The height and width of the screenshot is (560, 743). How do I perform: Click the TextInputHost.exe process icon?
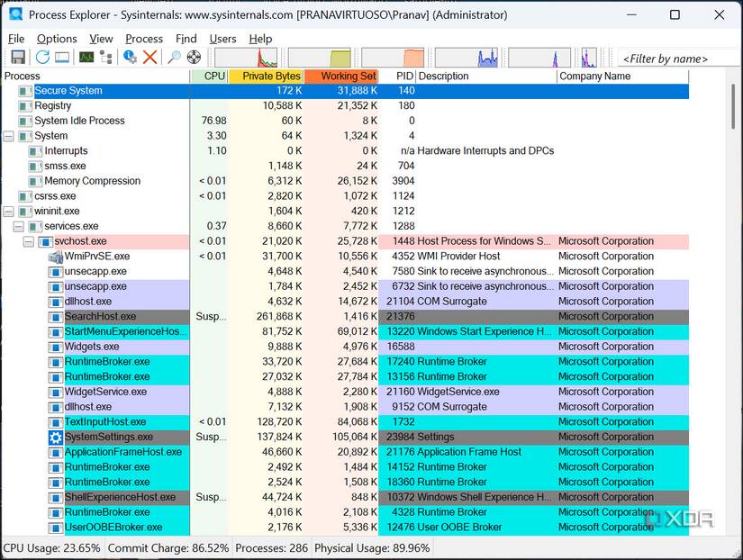[56, 422]
